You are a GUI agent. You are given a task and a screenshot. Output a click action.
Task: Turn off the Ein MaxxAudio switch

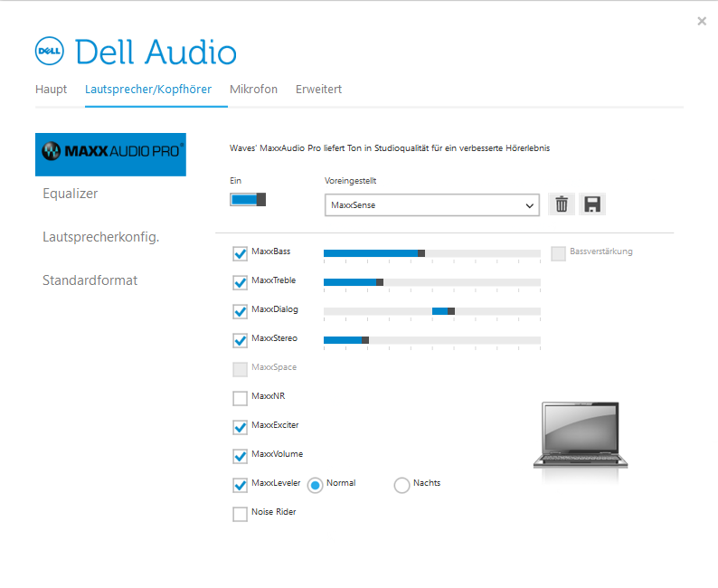point(248,200)
